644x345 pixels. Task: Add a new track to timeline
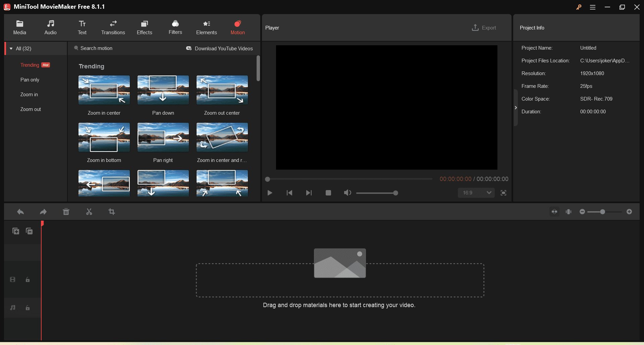16,231
